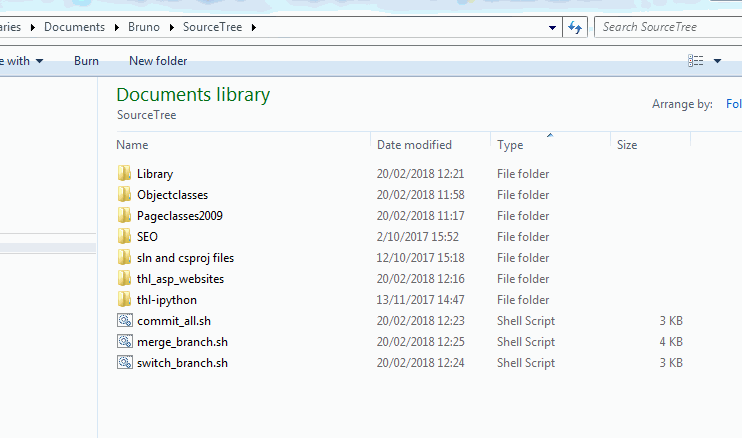Screen dimensions: 742x438
Task: Click the New folder button
Action: click(158, 61)
